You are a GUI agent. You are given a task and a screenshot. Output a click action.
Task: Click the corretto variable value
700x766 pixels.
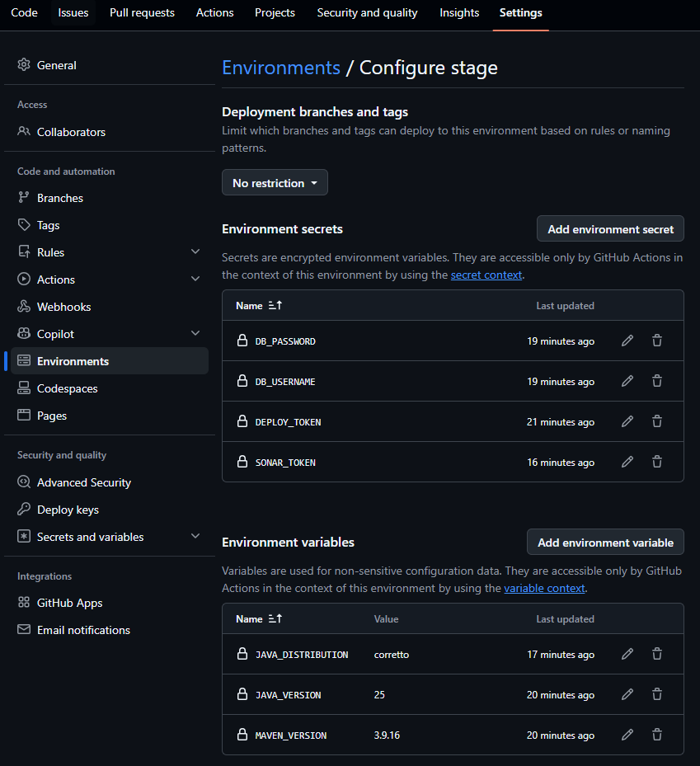pos(392,655)
